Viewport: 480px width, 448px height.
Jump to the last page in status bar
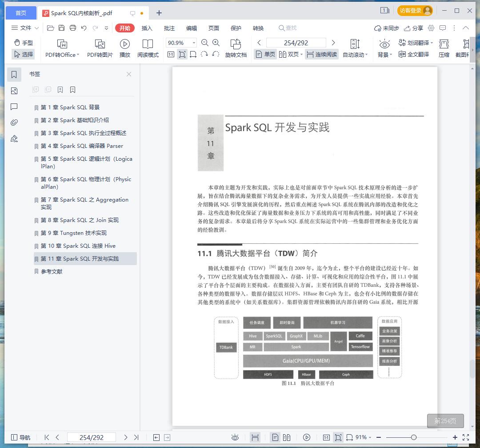(x=136, y=437)
